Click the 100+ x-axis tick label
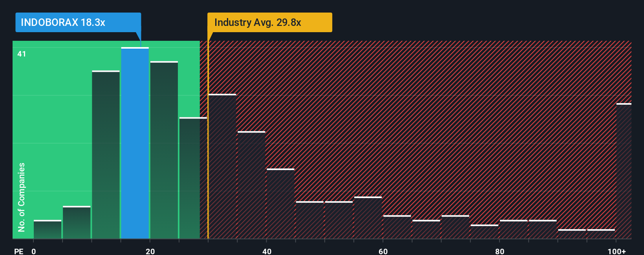The width and height of the screenshot is (644, 255). 617,251
